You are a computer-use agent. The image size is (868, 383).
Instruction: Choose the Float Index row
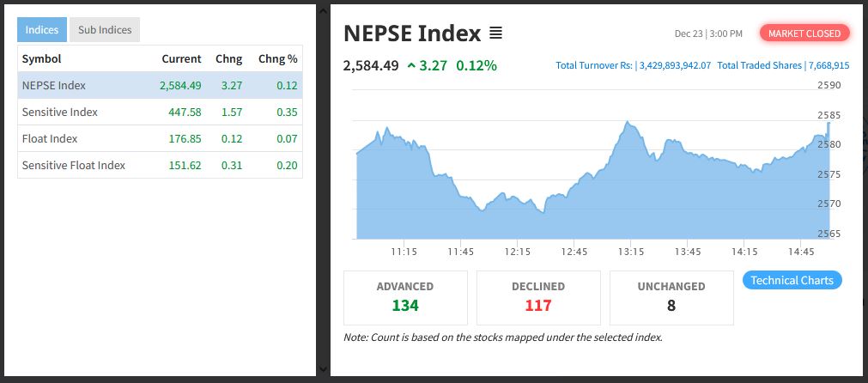click(160, 138)
